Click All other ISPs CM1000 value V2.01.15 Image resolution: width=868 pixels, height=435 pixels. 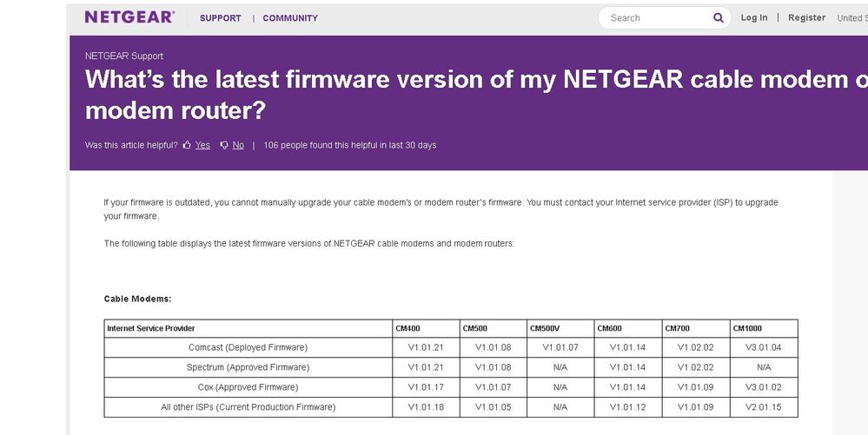764,407
